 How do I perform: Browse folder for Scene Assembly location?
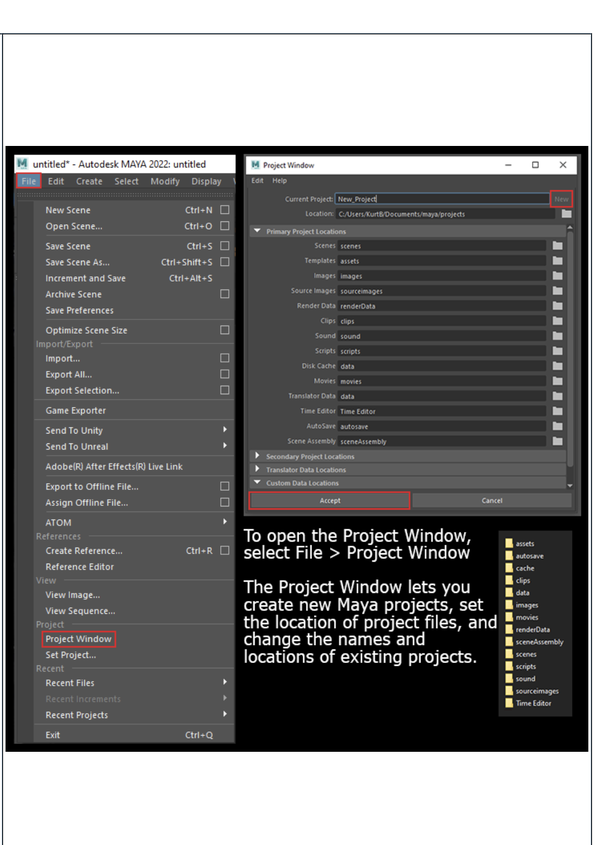557,441
